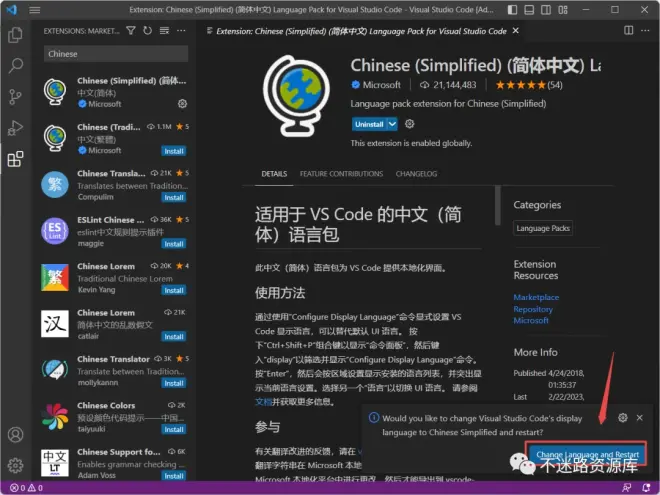Dismiss the language change notification
This screenshot has height=495, width=660.
639,418
